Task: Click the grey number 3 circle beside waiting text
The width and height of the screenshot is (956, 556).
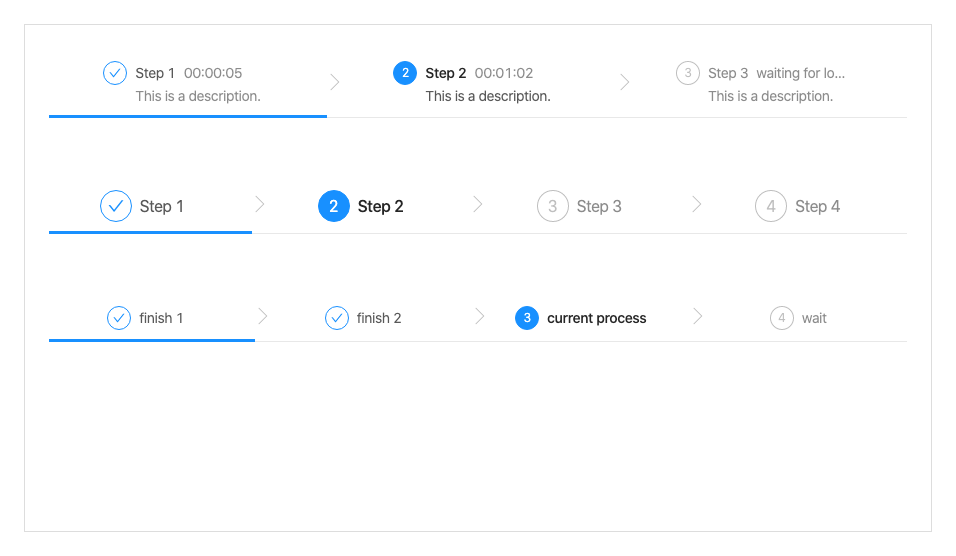Action: 688,73
